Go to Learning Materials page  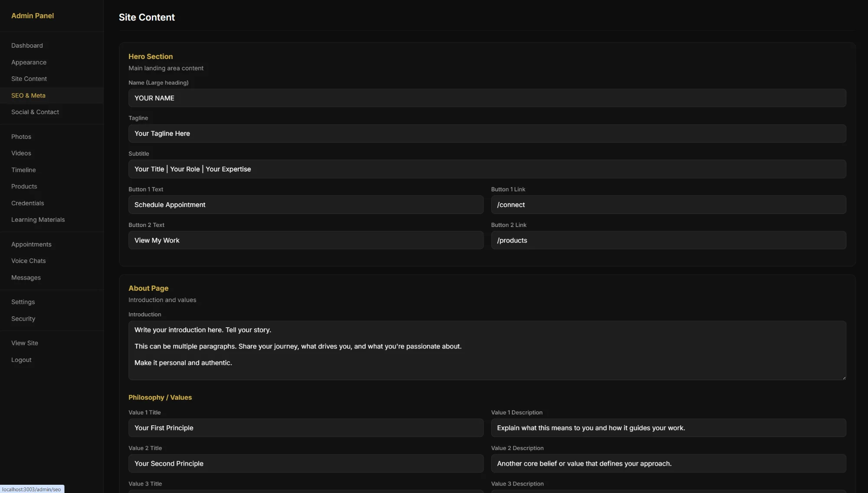pos(38,220)
